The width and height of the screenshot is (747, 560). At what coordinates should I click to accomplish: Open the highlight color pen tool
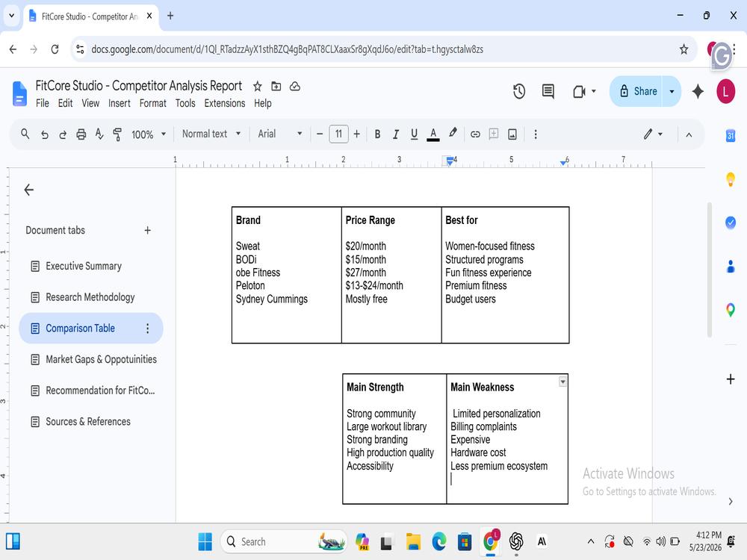tap(453, 134)
